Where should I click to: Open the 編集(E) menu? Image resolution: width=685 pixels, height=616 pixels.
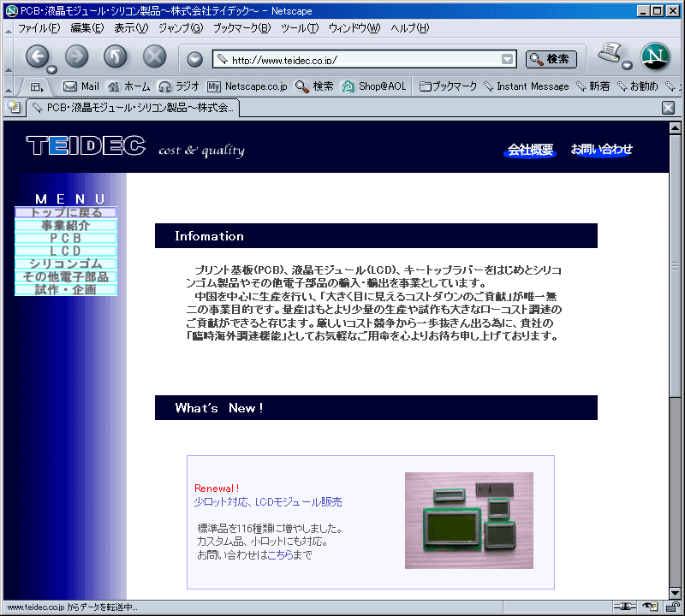pyautogui.click(x=87, y=28)
